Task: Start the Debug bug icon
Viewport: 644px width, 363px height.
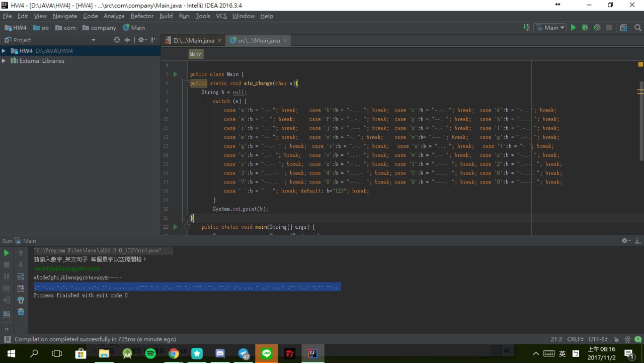Action: coord(585,28)
